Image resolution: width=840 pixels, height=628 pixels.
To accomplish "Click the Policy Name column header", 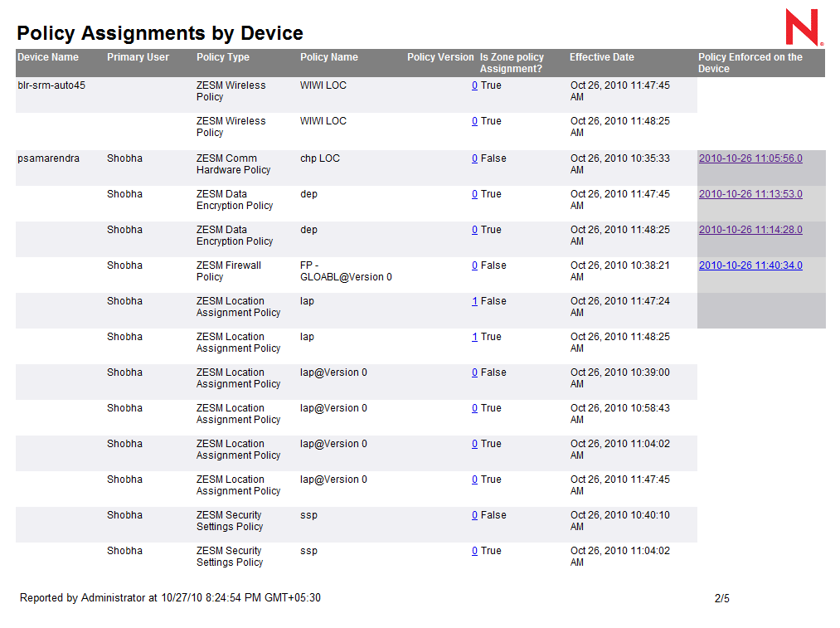I will 329,57.
